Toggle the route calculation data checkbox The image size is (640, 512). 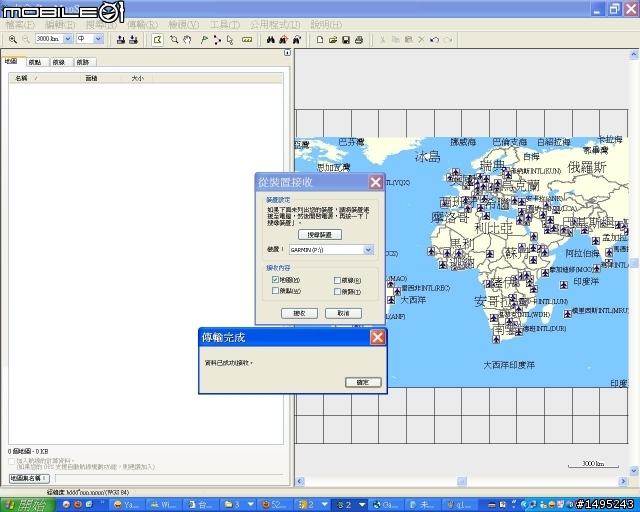(11, 461)
